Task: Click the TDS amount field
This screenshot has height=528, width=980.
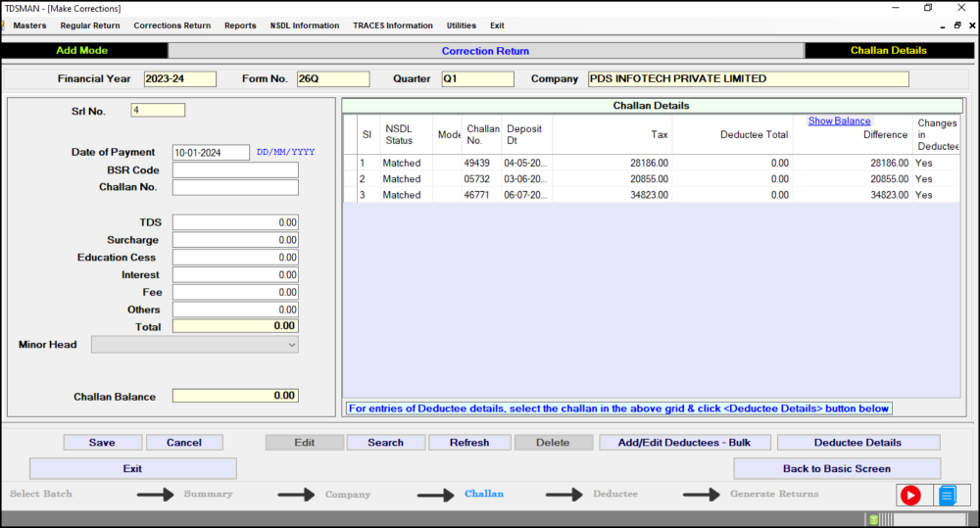Action: 235,222
